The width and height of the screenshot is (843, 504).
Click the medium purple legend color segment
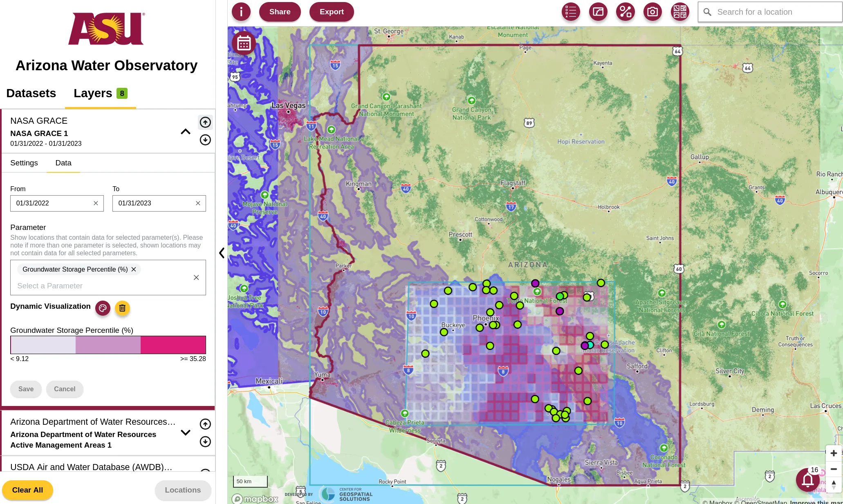(x=108, y=345)
